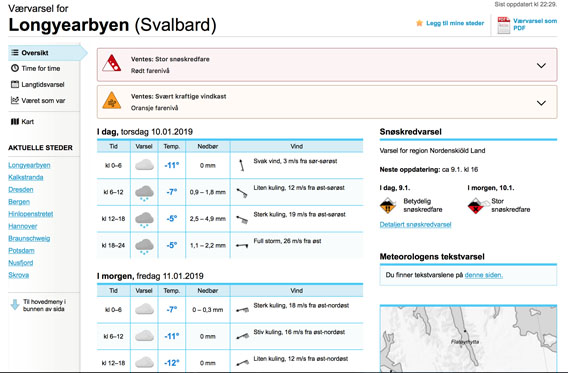Open the Været som var view
This screenshot has height=373, width=568.
click(43, 100)
